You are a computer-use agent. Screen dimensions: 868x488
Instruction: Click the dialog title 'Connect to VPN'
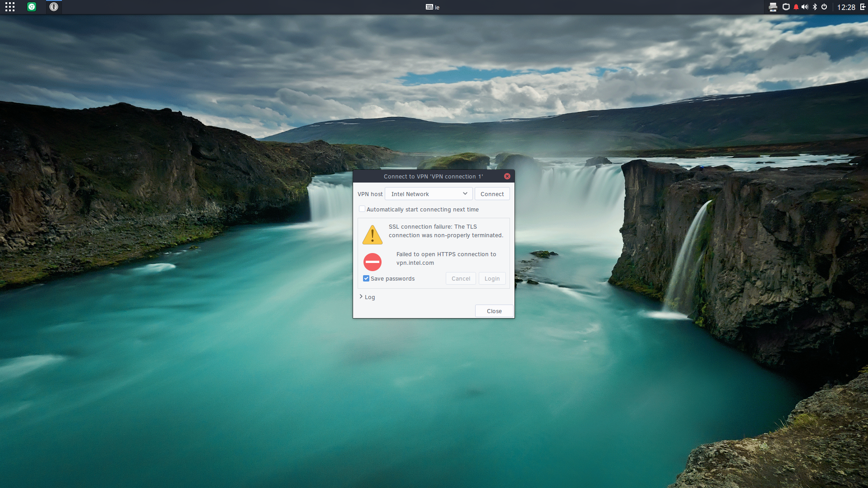[433, 176]
